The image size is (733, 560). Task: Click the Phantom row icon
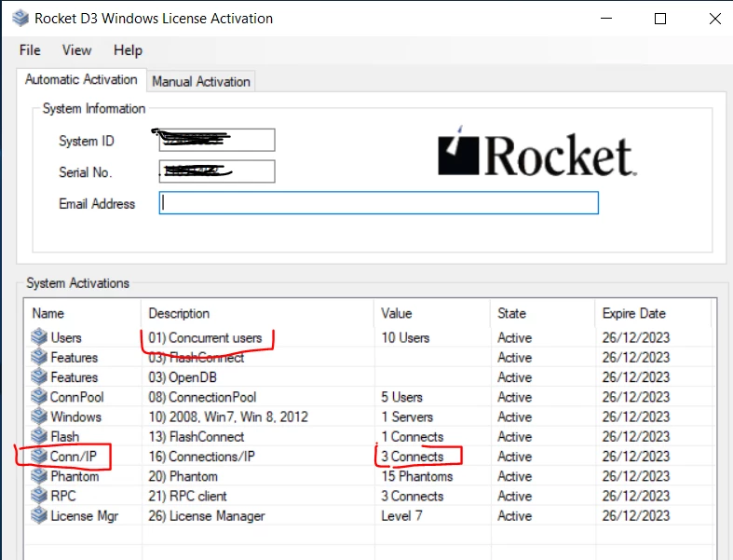tap(39, 475)
